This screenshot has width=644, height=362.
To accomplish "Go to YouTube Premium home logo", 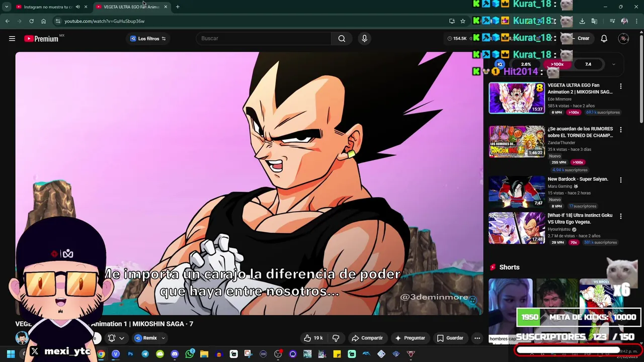I will click(41, 39).
